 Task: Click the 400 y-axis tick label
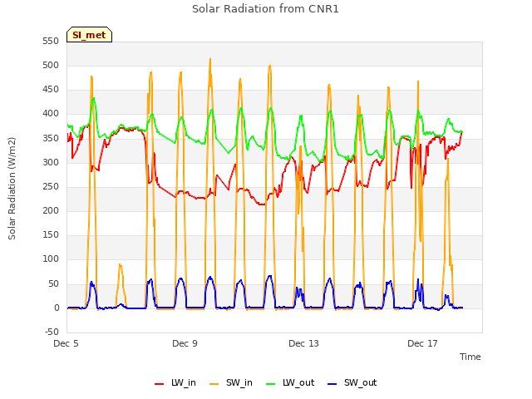[x=51, y=114]
